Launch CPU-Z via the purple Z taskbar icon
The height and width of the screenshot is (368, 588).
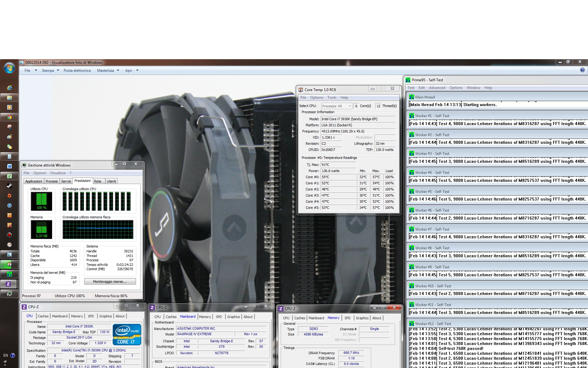pyautogui.click(x=9, y=284)
